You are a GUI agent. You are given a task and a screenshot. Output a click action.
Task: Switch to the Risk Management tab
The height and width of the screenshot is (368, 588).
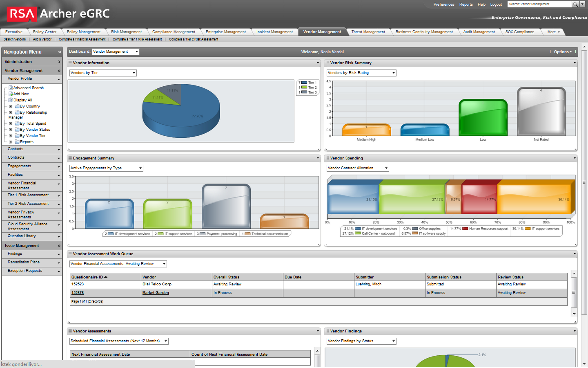(126, 32)
